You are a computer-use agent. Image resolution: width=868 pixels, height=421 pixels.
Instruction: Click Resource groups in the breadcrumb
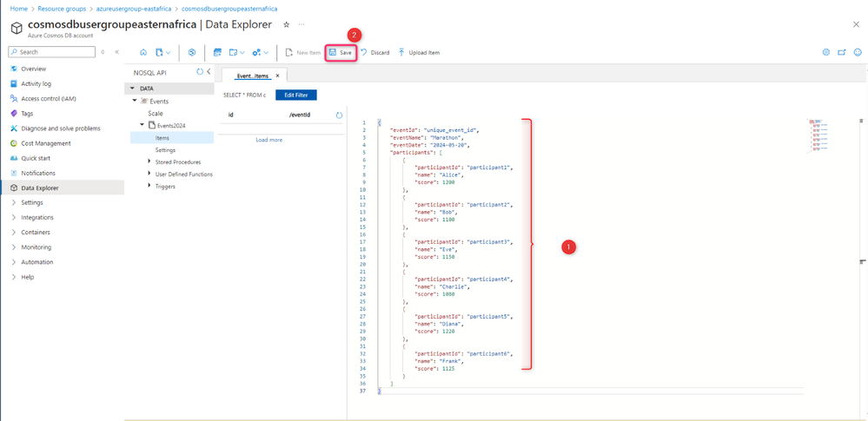click(60, 10)
